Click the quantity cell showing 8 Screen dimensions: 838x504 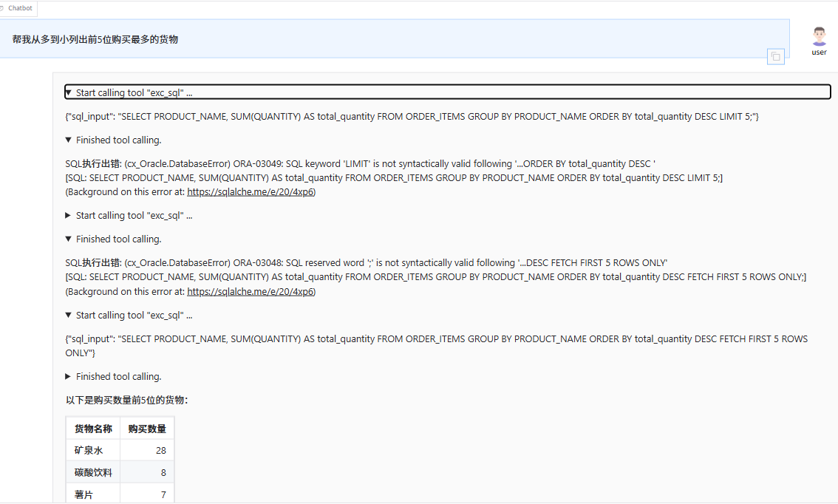click(147, 472)
